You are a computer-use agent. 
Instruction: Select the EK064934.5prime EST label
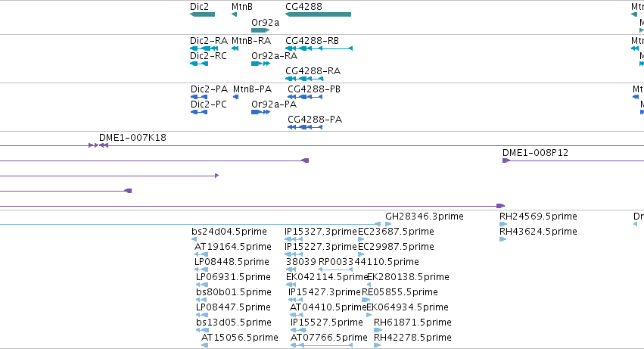coord(407,308)
